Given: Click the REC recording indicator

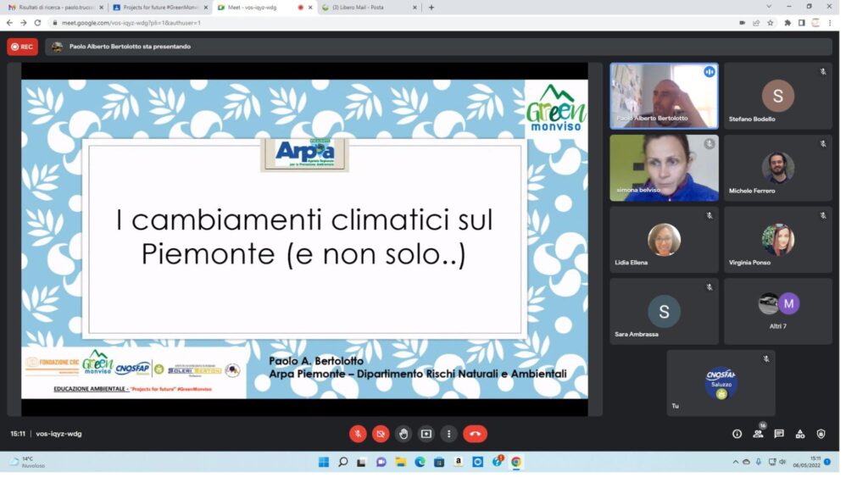Looking at the screenshot, I should (22, 47).
